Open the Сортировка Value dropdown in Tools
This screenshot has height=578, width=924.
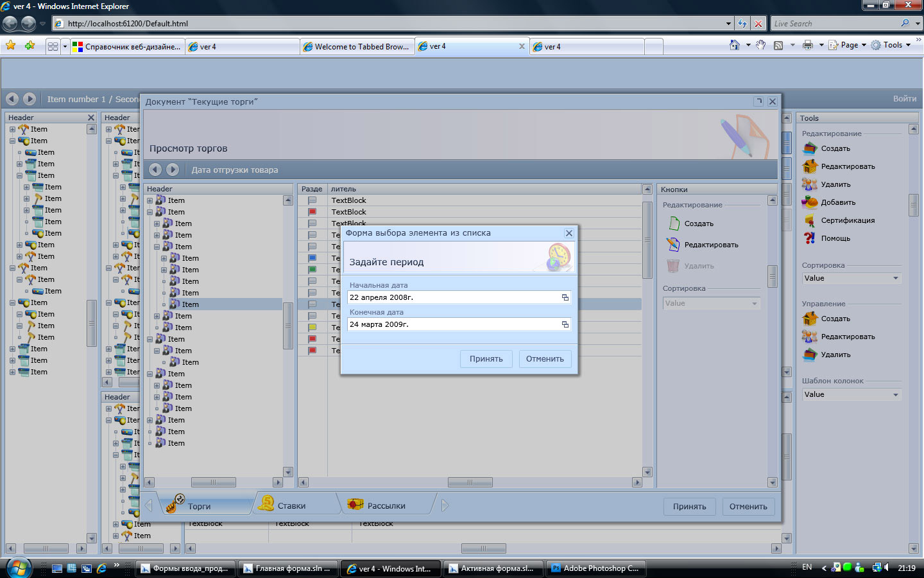(x=851, y=278)
